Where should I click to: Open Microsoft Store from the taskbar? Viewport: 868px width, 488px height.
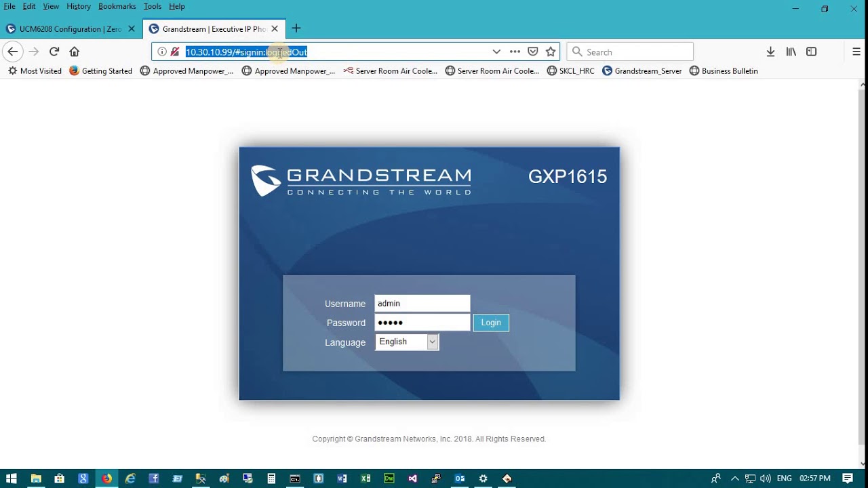tap(60, 479)
